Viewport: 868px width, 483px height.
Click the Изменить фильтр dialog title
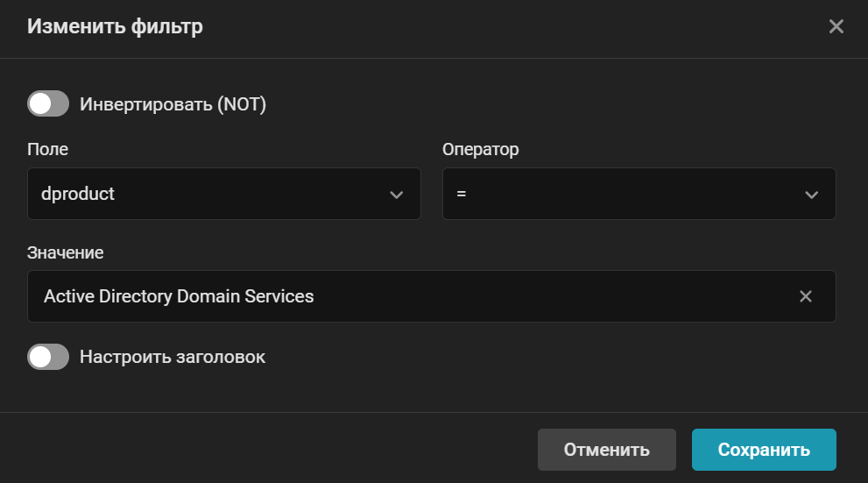pyautogui.click(x=115, y=26)
